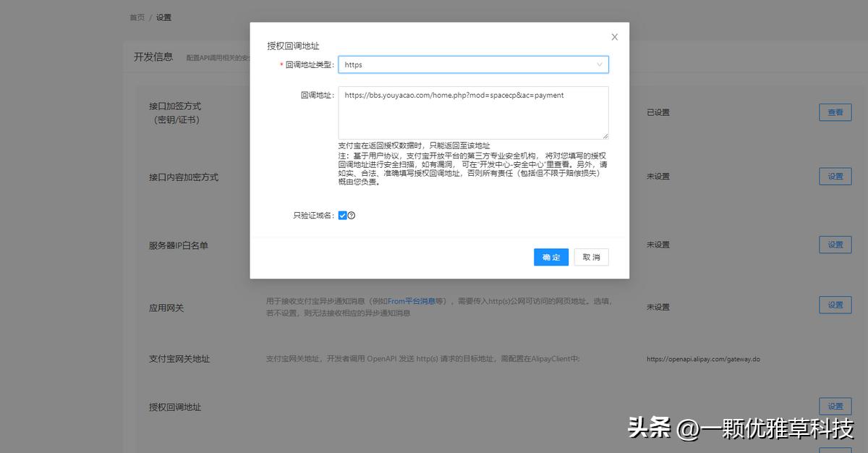Click 确定 to confirm the callback address
Screen dimensions: 868x453
(550, 257)
